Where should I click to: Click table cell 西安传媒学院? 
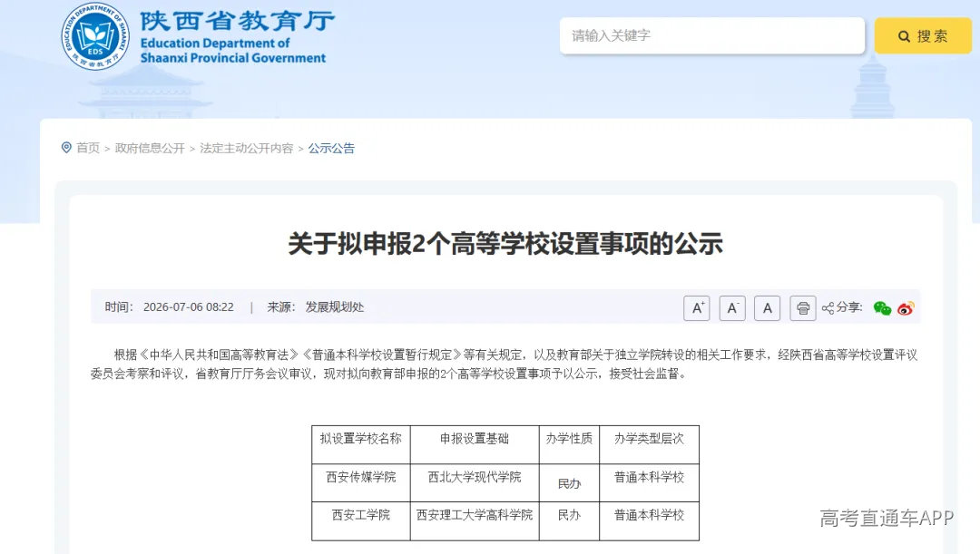(x=360, y=477)
